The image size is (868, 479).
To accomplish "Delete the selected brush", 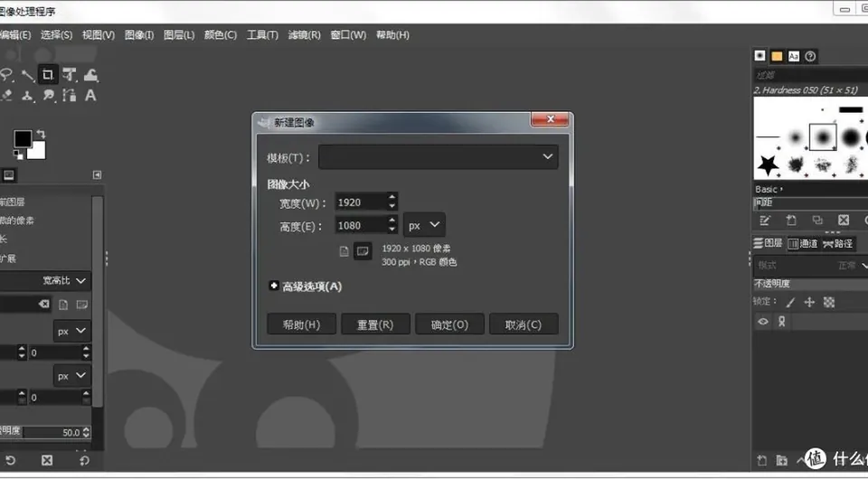I will click(843, 221).
